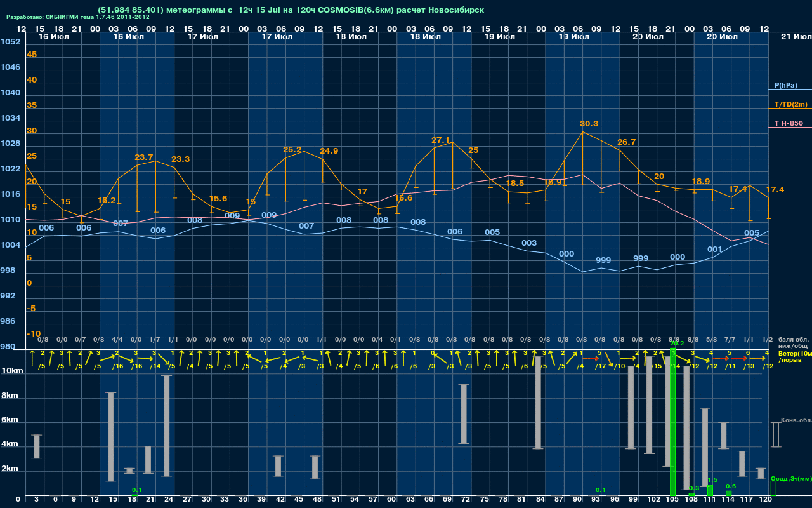Click the -10 temperature axis value

(34, 334)
